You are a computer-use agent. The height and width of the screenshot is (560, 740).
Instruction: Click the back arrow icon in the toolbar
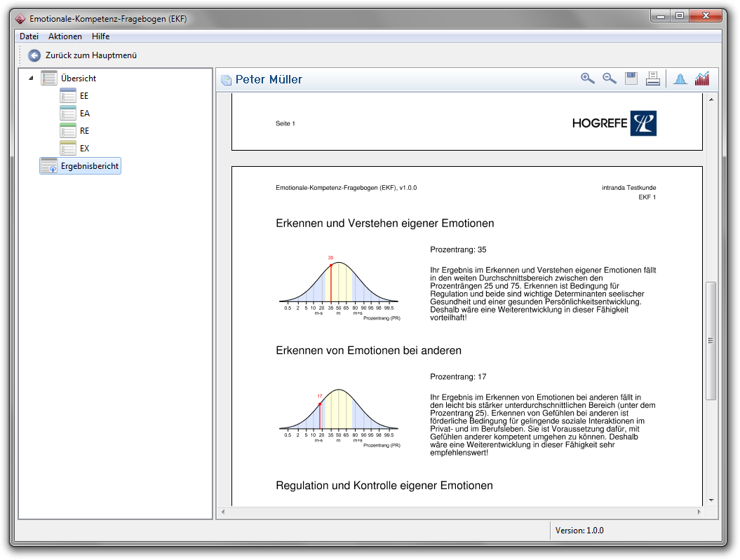pos(34,55)
